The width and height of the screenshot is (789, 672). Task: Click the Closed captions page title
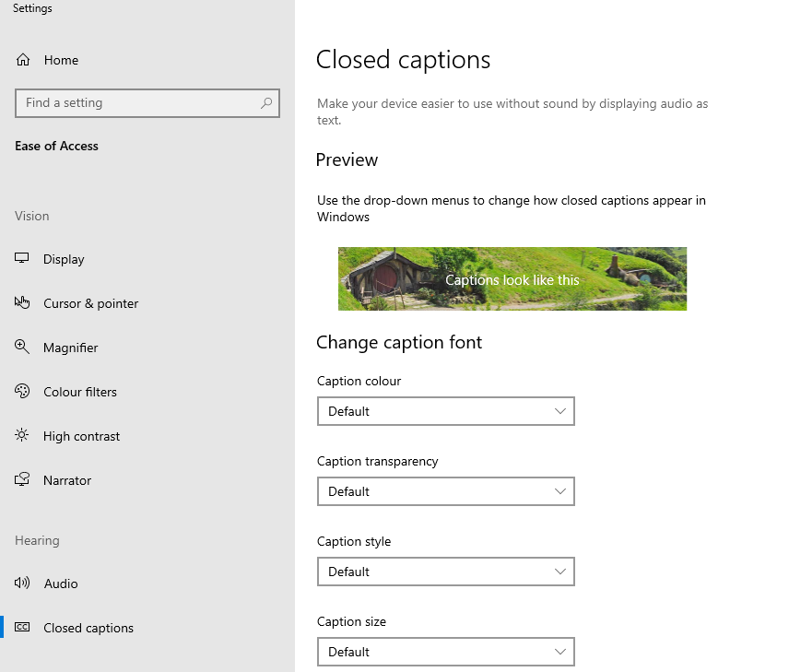tap(403, 60)
